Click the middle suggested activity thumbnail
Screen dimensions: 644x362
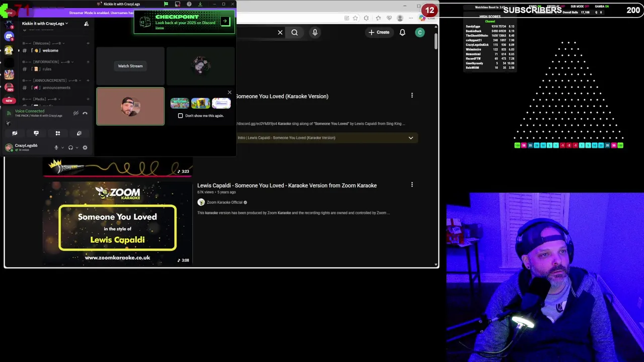point(200,103)
